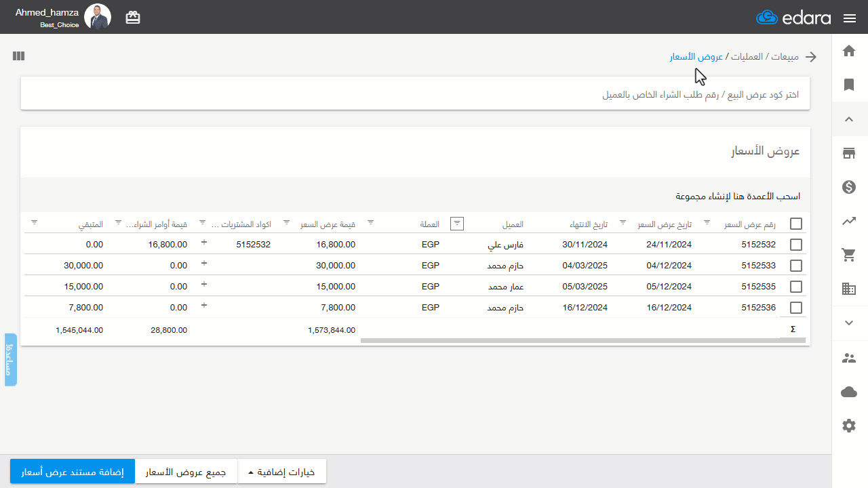
Task: Expand more sidebar items with the down chevron
Action: pyautogui.click(x=849, y=323)
